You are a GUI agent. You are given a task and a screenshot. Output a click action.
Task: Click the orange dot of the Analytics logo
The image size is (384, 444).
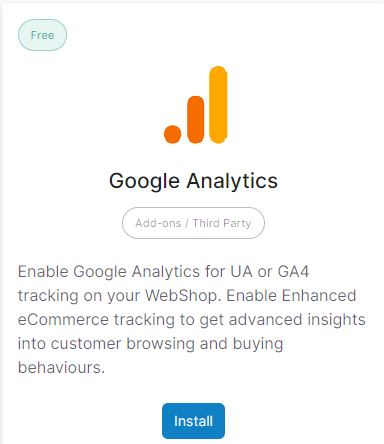[173, 134]
